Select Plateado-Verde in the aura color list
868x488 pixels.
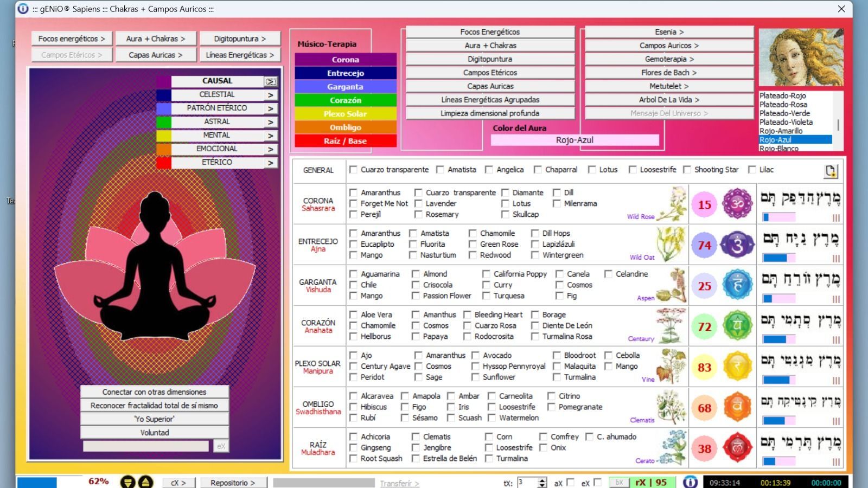pyautogui.click(x=785, y=113)
